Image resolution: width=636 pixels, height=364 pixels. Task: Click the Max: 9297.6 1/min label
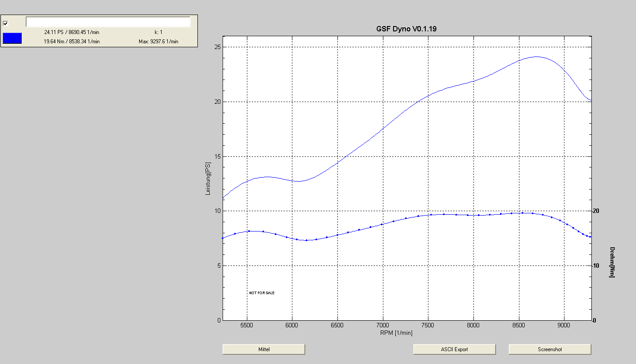159,42
